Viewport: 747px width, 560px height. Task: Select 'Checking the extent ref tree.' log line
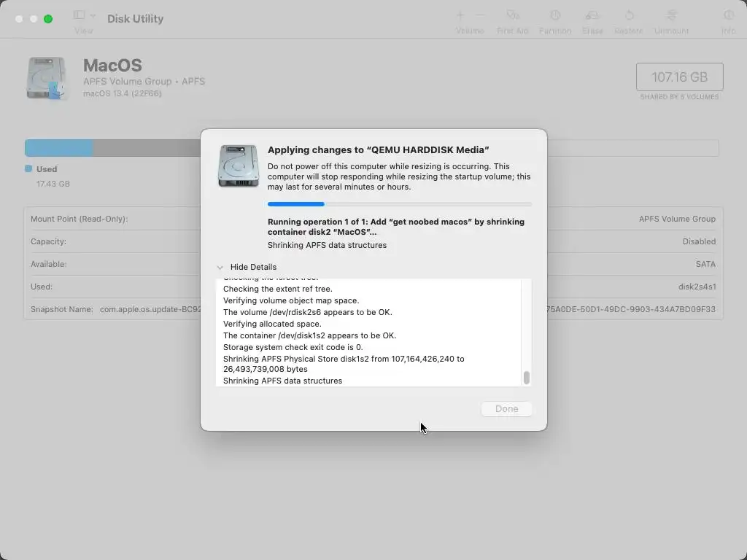click(278, 289)
